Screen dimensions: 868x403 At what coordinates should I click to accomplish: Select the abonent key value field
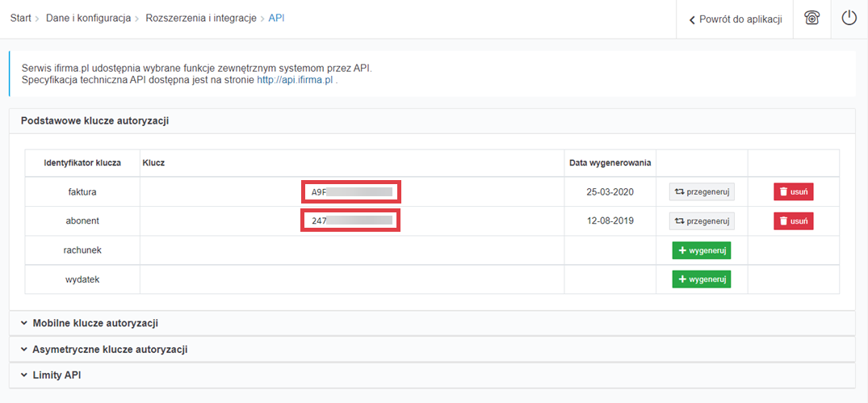(x=351, y=221)
